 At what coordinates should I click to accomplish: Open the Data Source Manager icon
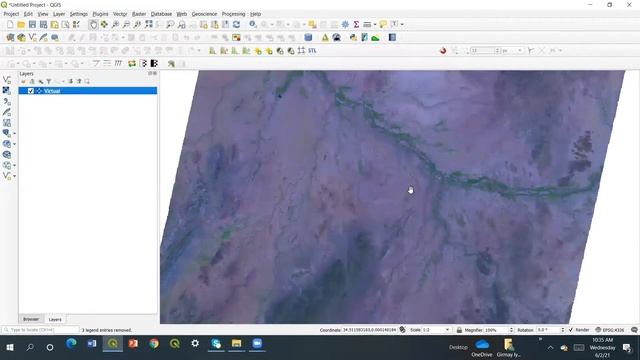tap(10, 38)
